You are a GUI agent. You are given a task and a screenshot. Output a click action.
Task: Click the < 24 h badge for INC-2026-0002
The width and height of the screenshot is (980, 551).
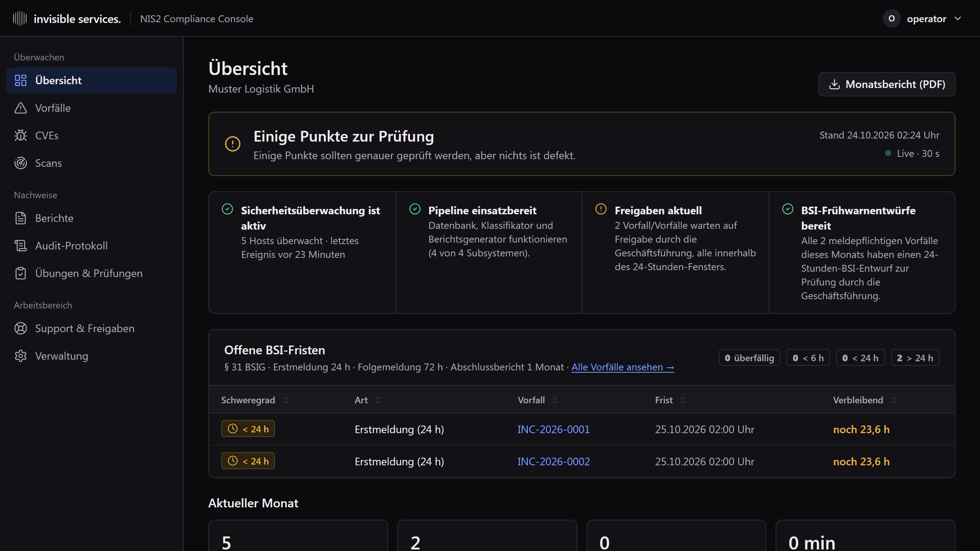tap(248, 461)
